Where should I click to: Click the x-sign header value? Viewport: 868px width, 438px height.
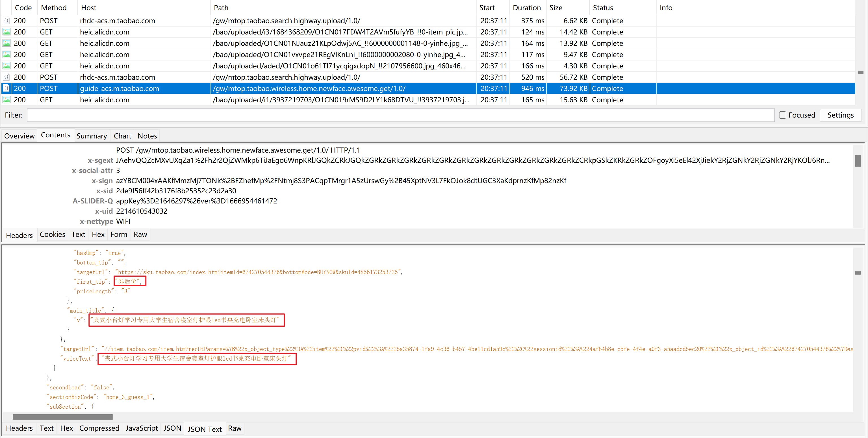coord(341,181)
